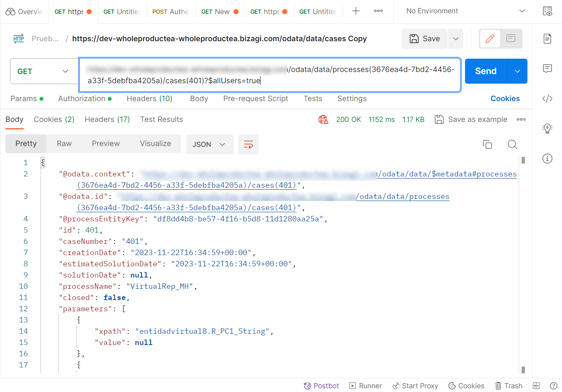Screen dimensions: 562x392
Task: Open the JSON format dropdown
Action: point(209,144)
